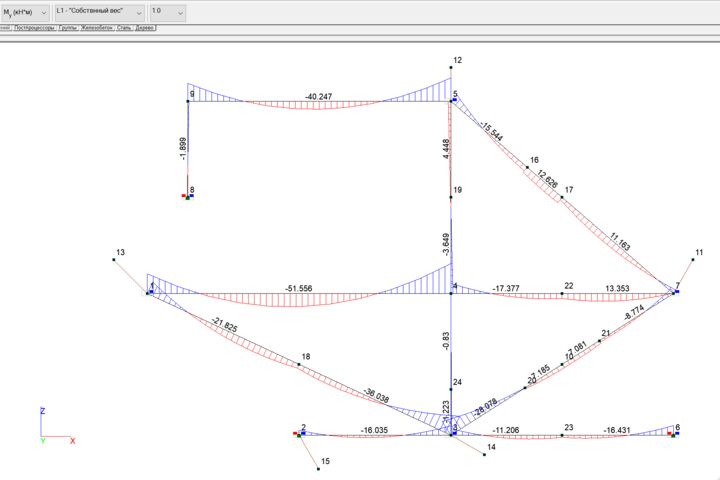The image size is (720, 480).
Task: Click the moment value -17.377
Action: click(506, 288)
